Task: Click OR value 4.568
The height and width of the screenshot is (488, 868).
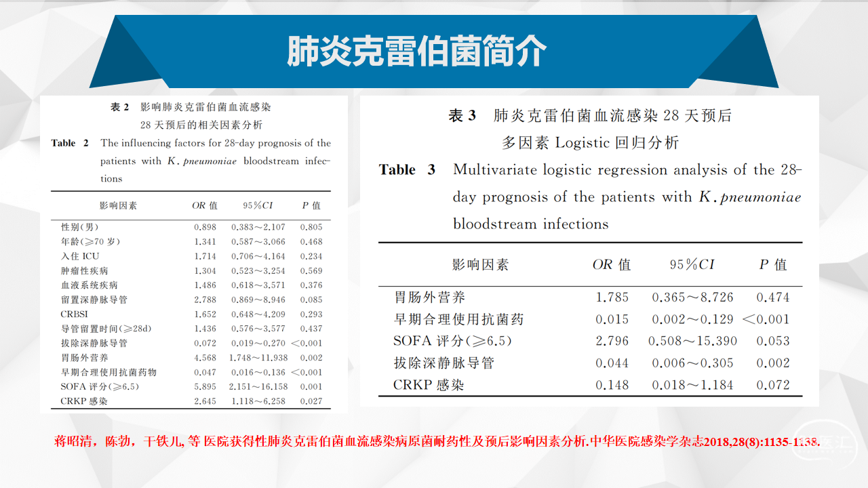Action: [205, 358]
